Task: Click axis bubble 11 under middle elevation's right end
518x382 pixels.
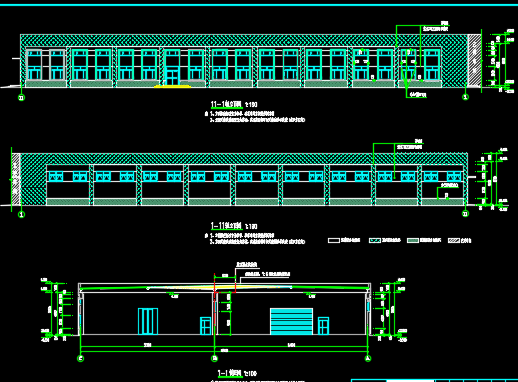Action: pyautogui.click(x=466, y=213)
